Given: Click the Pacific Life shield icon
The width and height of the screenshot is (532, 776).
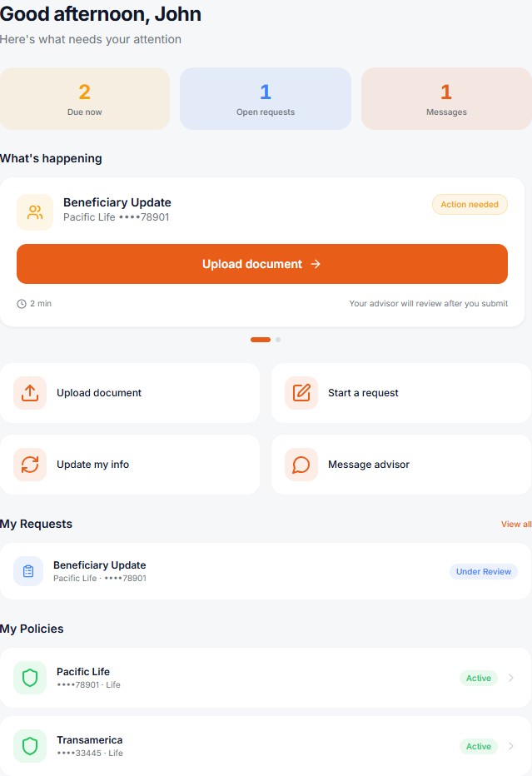Looking at the screenshot, I should pyautogui.click(x=30, y=678).
